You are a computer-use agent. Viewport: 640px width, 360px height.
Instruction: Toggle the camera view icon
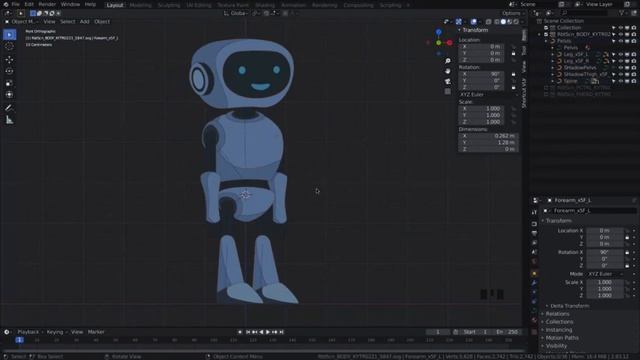(x=448, y=81)
